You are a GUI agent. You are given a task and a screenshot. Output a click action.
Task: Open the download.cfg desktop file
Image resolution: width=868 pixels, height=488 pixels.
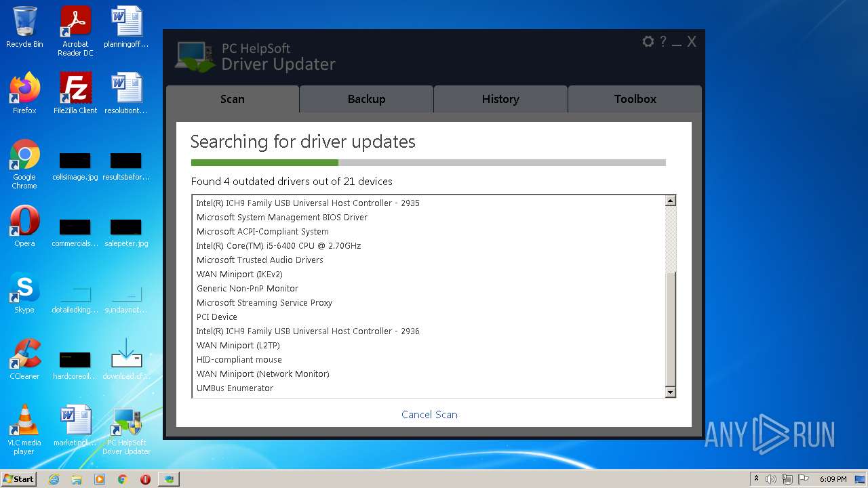(126, 359)
